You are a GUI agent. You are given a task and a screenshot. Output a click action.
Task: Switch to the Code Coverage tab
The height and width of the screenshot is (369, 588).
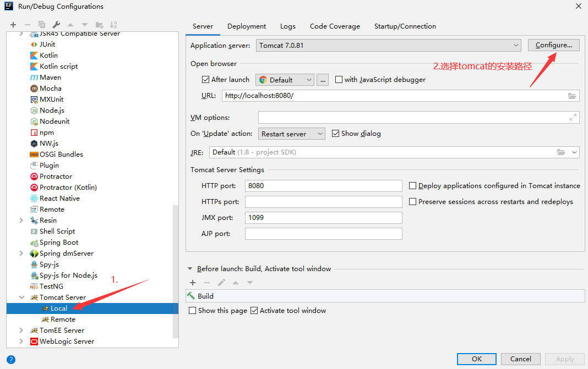click(335, 26)
